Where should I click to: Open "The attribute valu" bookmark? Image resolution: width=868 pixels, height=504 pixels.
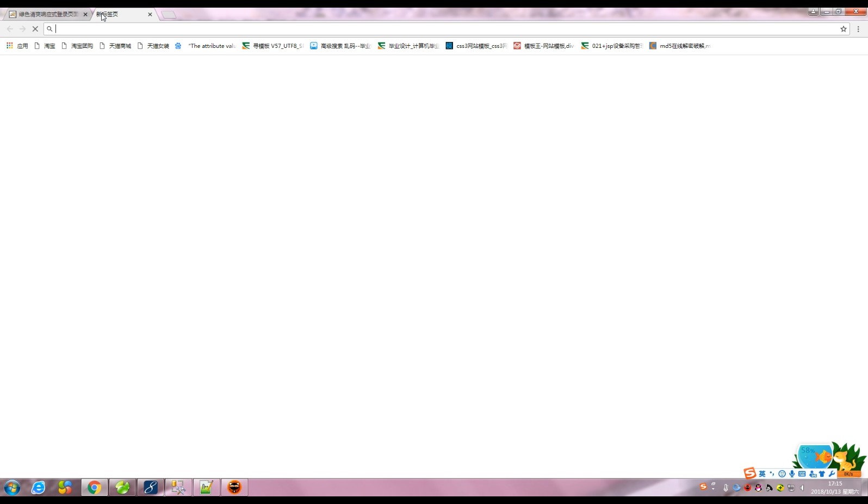click(206, 46)
